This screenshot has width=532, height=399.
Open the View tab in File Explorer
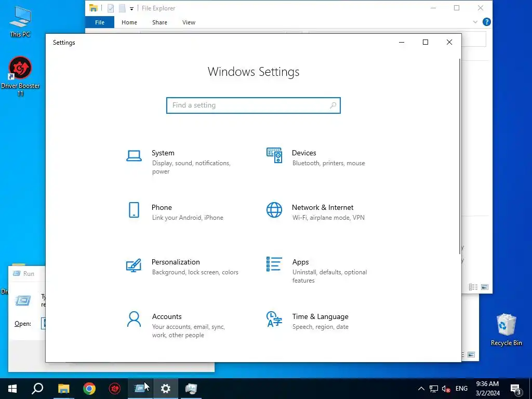tap(189, 22)
